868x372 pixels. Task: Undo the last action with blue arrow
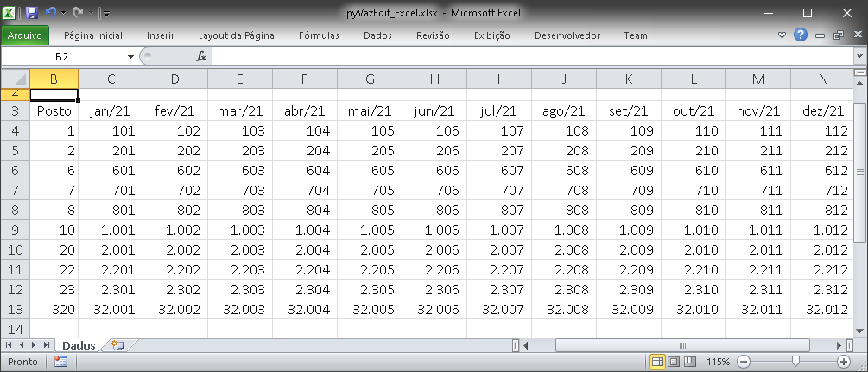pos(50,11)
